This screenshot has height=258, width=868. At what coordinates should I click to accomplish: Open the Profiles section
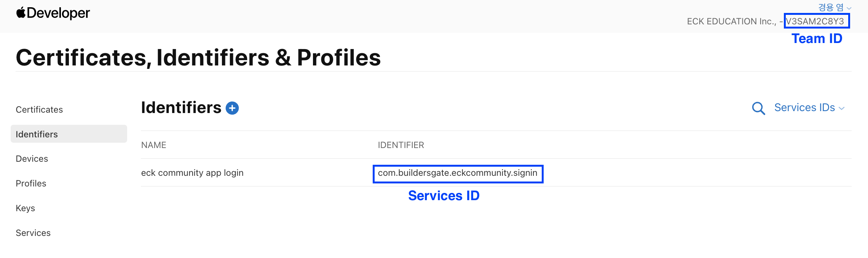pyautogui.click(x=31, y=183)
